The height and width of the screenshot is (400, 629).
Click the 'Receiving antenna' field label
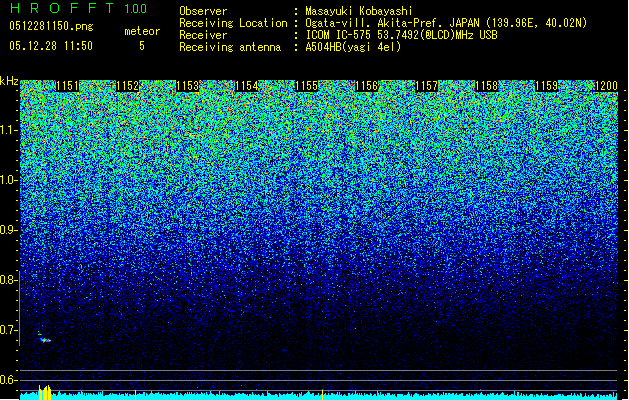[x=230, y=47]
